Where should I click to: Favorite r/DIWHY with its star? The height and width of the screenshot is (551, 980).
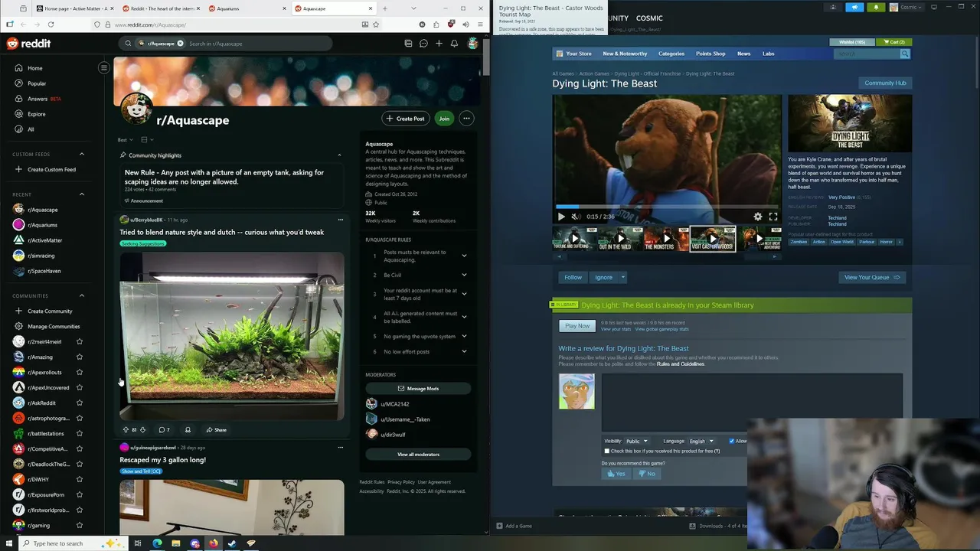click(x=80, y=479)
